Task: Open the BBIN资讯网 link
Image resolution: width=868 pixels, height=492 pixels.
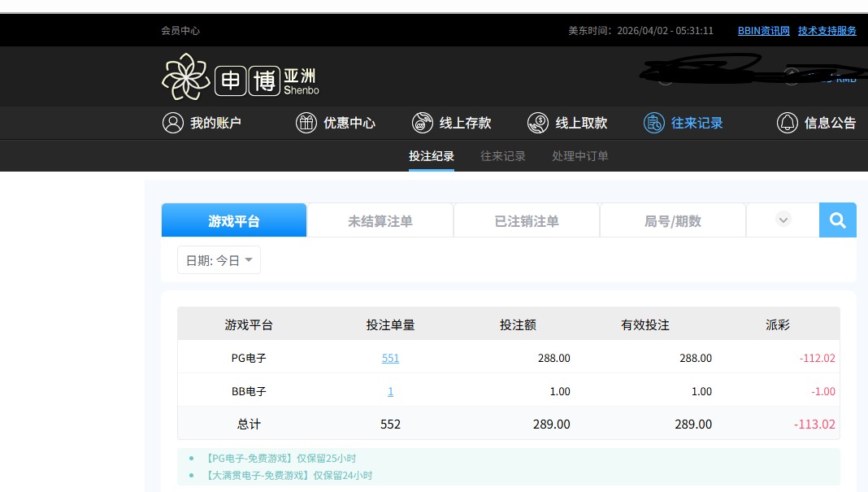Action: coord(763,31)
